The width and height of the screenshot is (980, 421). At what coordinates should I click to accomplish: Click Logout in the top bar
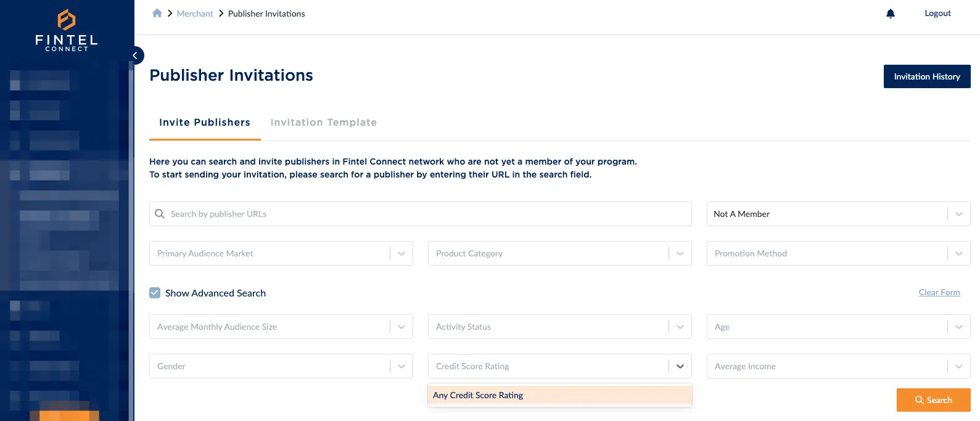[937, 12]
